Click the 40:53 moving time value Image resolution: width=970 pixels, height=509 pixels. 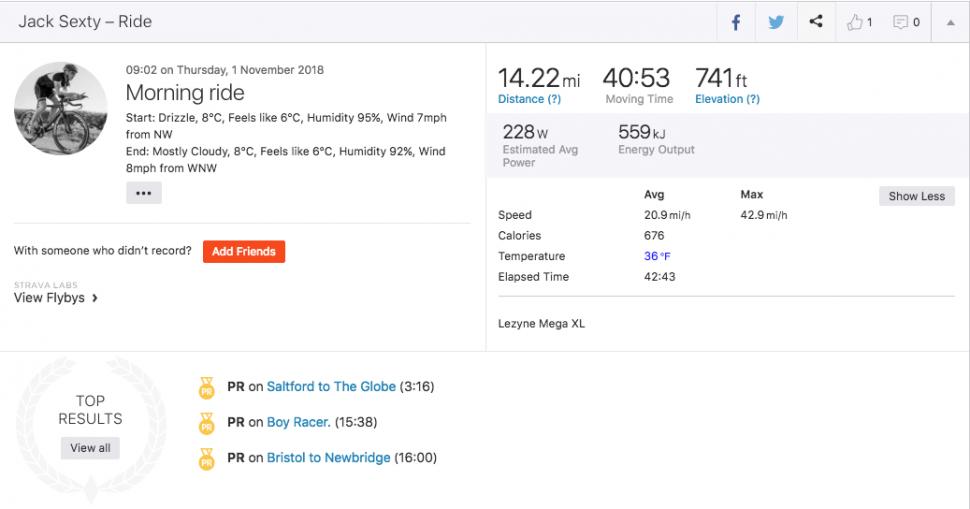(636, 79)
